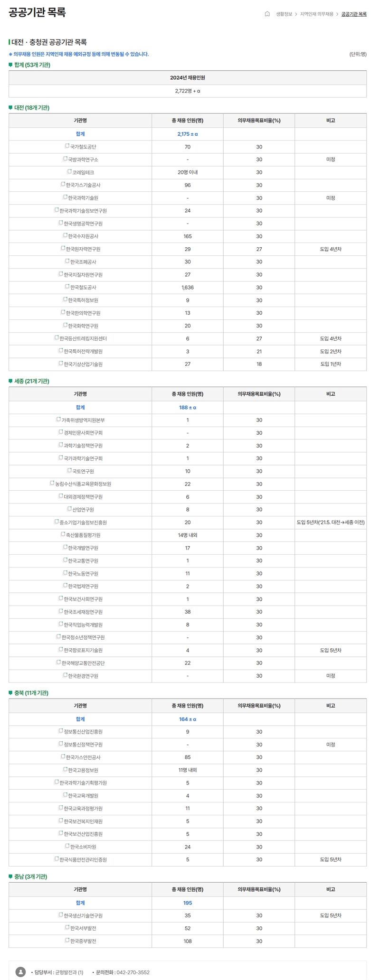Go to 지역인재 의무채용 breadcrumb item
380x980 pixels.
[x=316, y=14]
